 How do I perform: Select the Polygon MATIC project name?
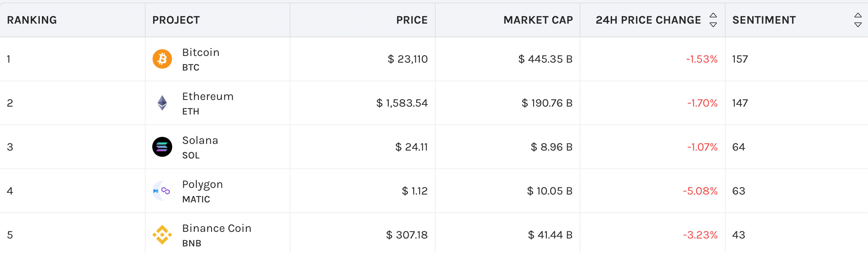click(202, 185)
